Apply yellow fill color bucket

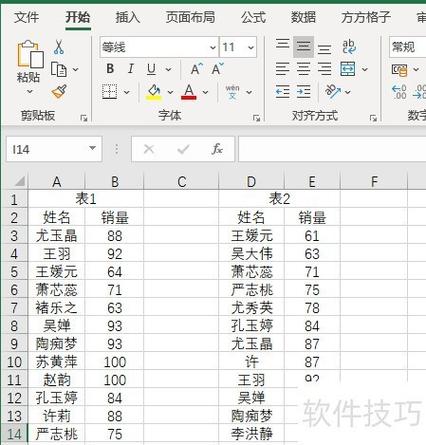click(x=153, y=92)
